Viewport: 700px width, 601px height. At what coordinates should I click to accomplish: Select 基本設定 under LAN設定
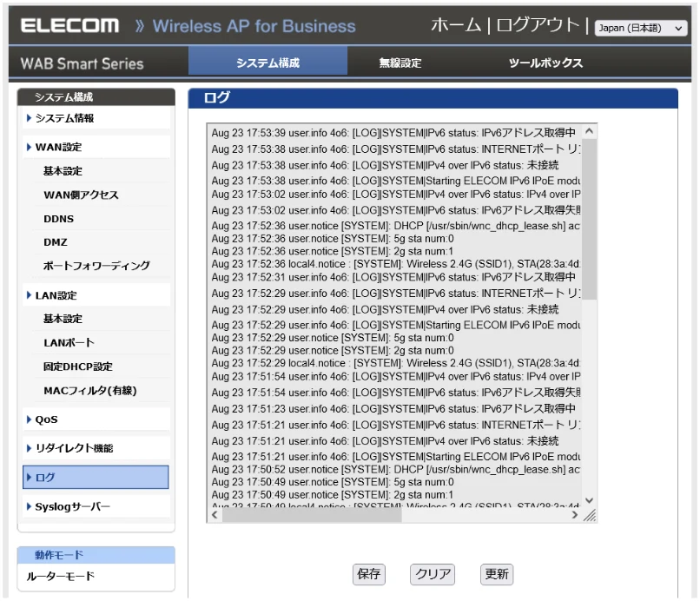coord(63,319)
